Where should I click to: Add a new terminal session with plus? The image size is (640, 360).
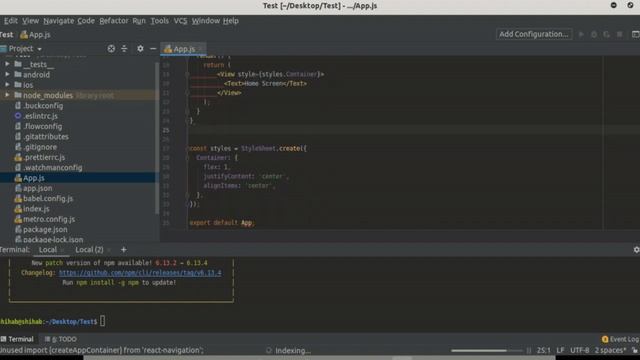coord(124,250)
